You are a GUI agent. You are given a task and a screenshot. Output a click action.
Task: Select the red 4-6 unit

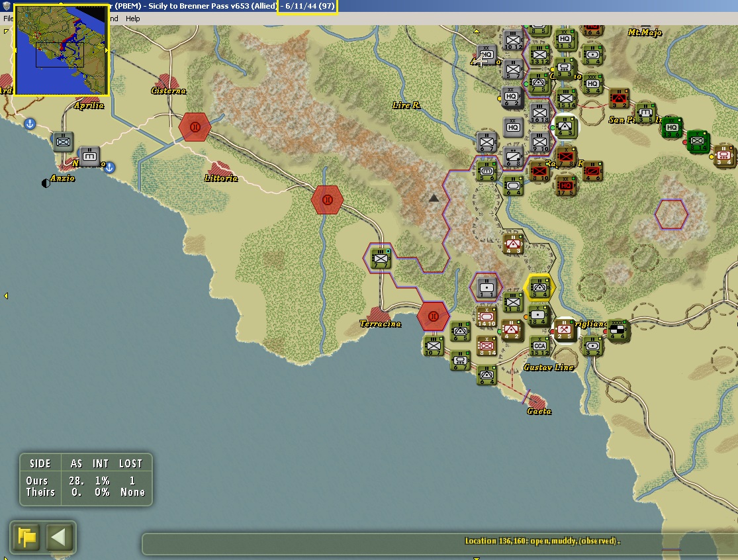[592, 171]
